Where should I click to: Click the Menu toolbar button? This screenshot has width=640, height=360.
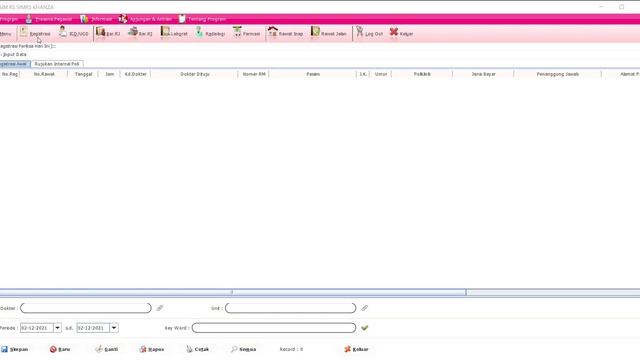5,33
